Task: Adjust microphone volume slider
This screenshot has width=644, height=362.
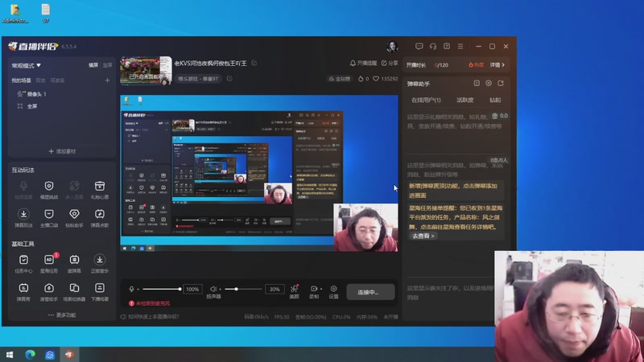Action: [162, 289]
